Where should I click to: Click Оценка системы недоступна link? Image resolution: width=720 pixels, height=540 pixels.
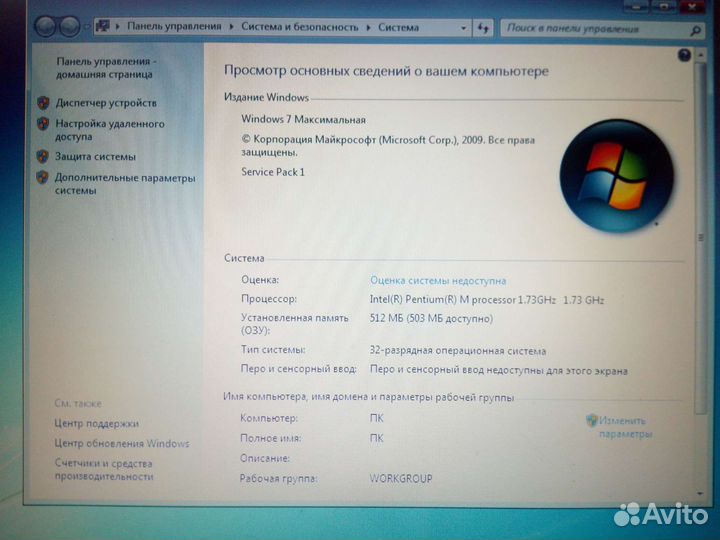coord(438,281)
